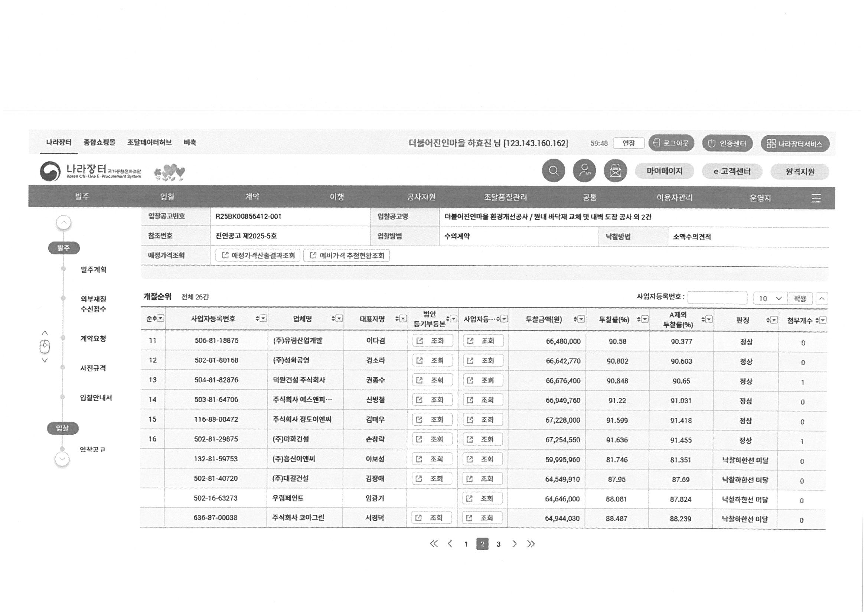Select the 공사지원 main menu

coord(421,197)
